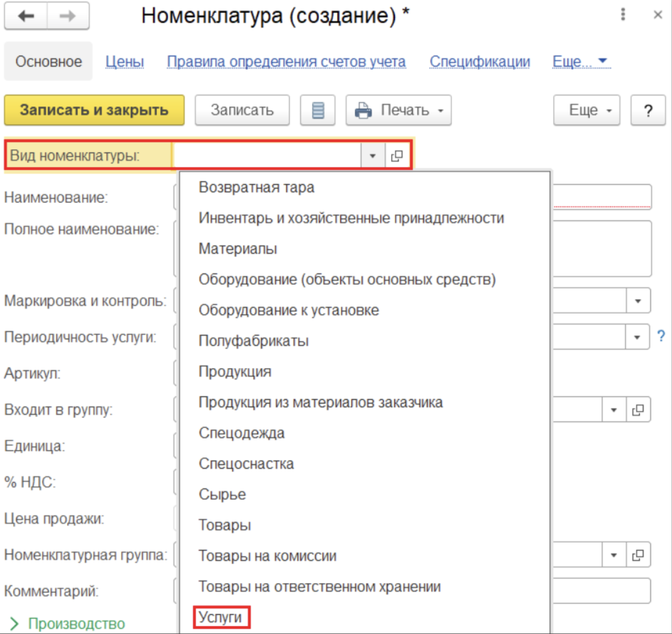Expand the Вид номенклатуры dropdown arrow
Viewport: 672px width, 634px height.
tap(373, 156)
